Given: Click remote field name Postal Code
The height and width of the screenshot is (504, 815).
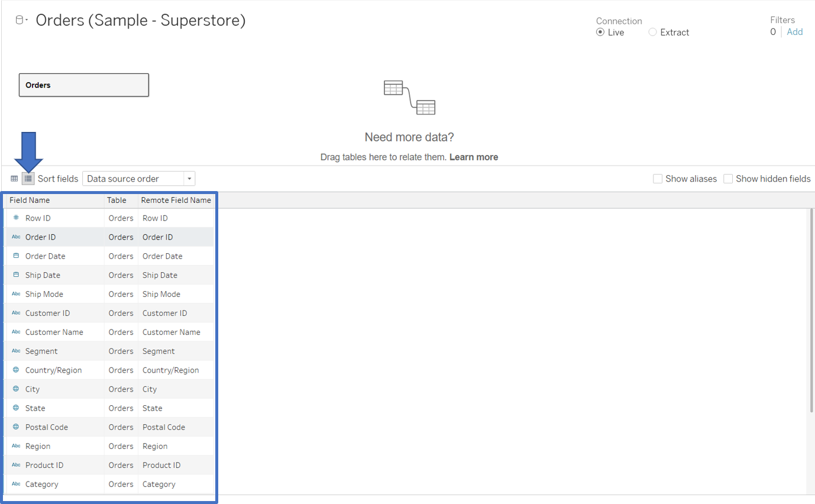Looking at the screenshot, I should (164, 427).
